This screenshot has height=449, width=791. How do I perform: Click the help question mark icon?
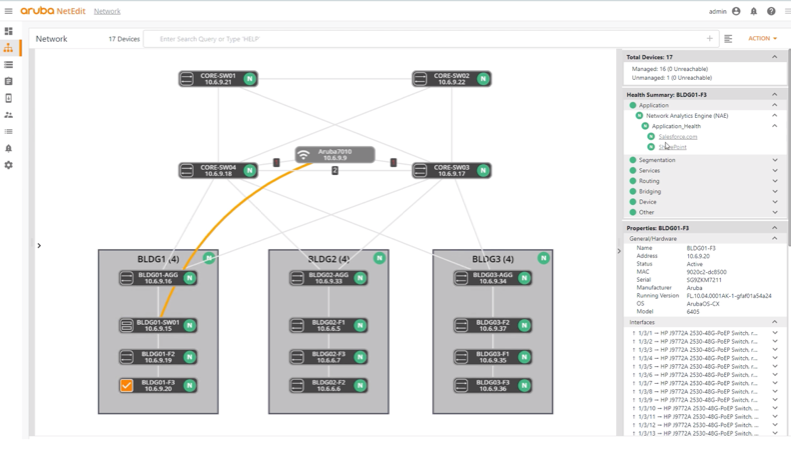coord(771,11)
